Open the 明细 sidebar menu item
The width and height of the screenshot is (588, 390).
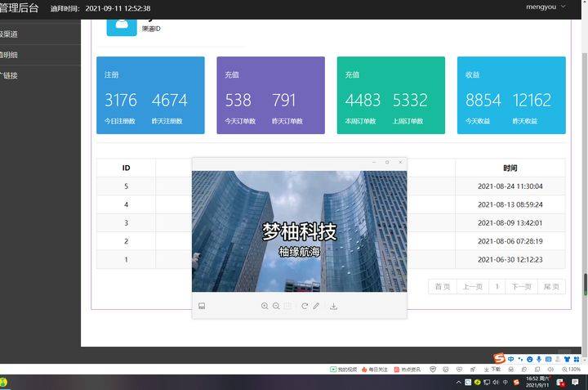10,55
